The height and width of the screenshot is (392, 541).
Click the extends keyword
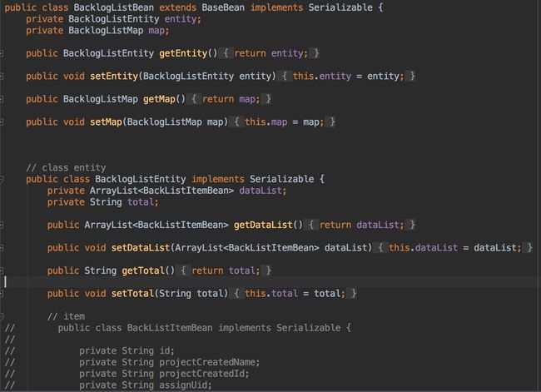(177, 7)
